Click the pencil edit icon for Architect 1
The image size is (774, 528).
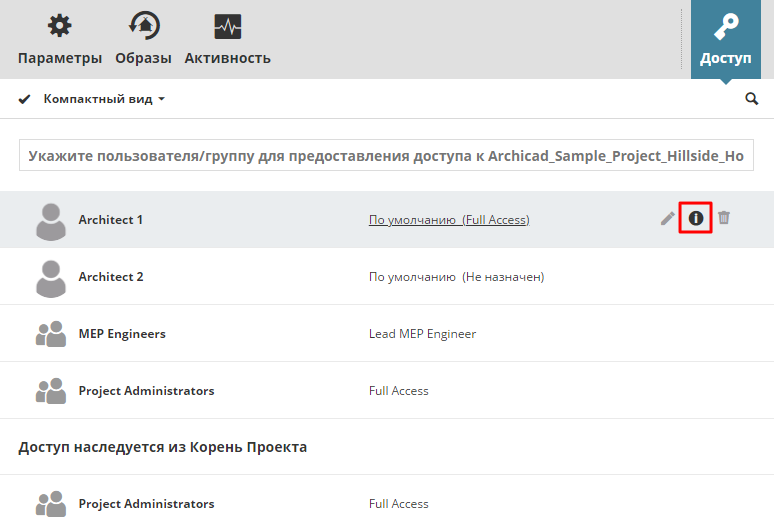pyautogui.click(x=668, y=218)
